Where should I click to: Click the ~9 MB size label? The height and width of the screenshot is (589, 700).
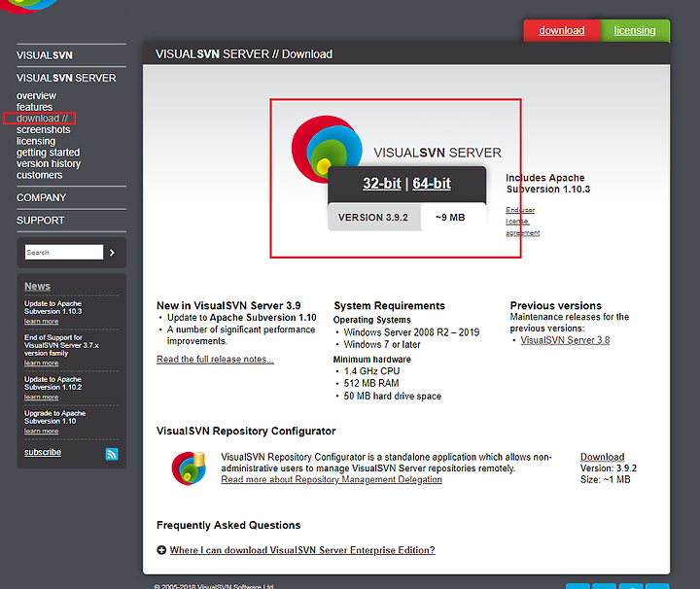450,218
